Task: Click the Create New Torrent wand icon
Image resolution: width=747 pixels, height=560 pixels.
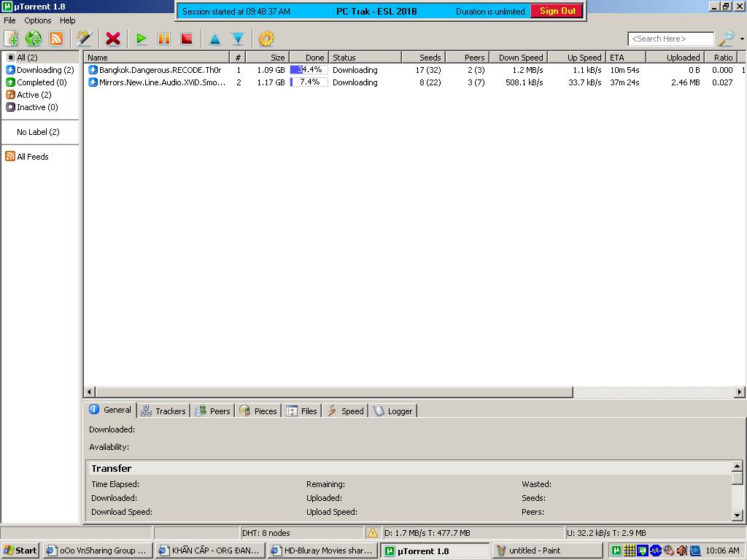Action: point(85,39)
